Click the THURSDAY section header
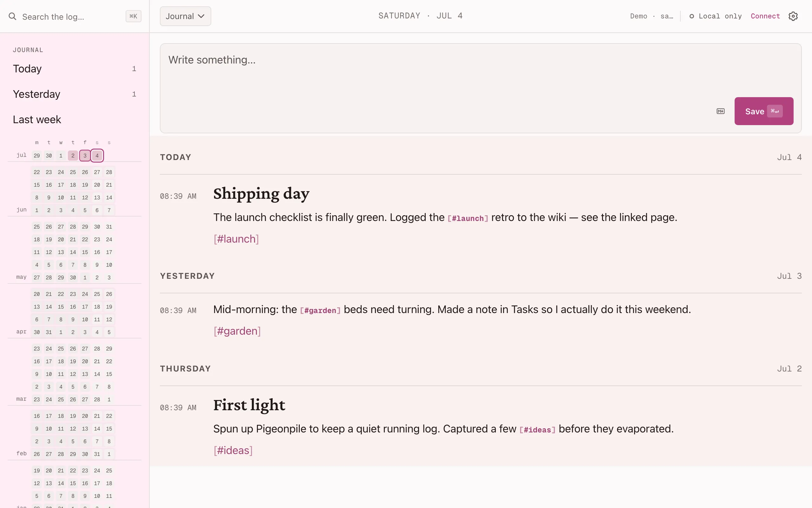 pos(185,369)
